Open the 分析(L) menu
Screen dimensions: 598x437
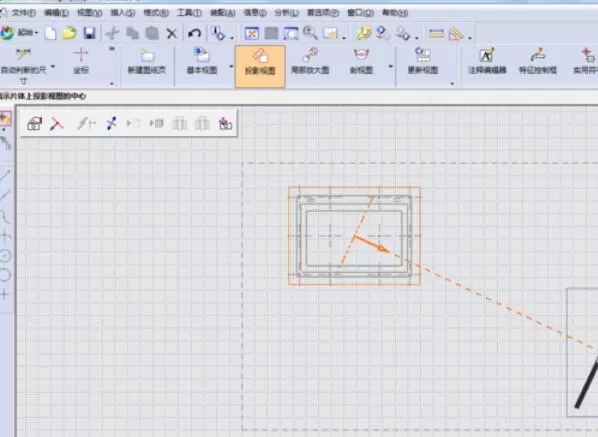(286, 13)
